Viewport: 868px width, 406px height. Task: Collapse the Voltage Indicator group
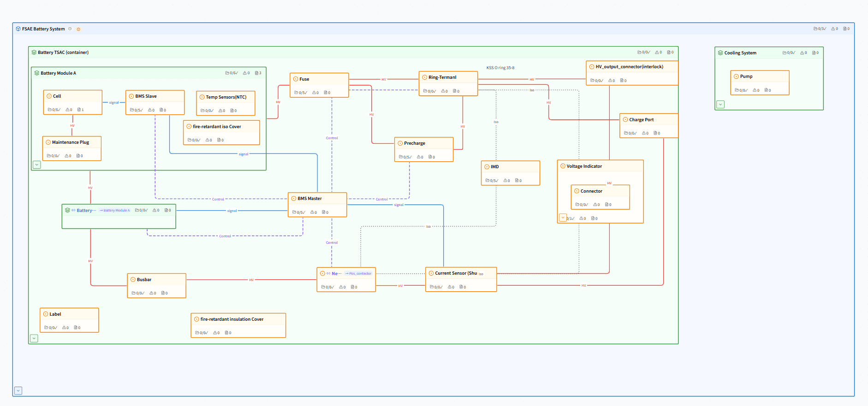(x=563, y=218)
